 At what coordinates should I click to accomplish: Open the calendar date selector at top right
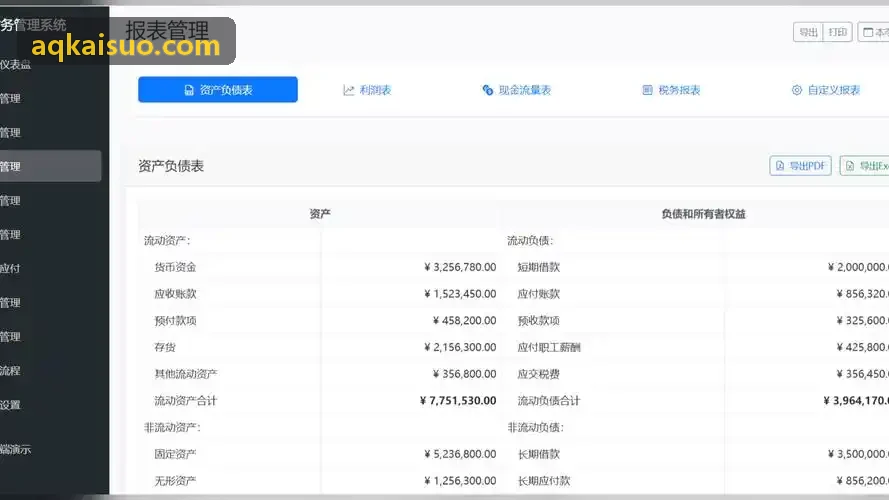click(874, 32)
